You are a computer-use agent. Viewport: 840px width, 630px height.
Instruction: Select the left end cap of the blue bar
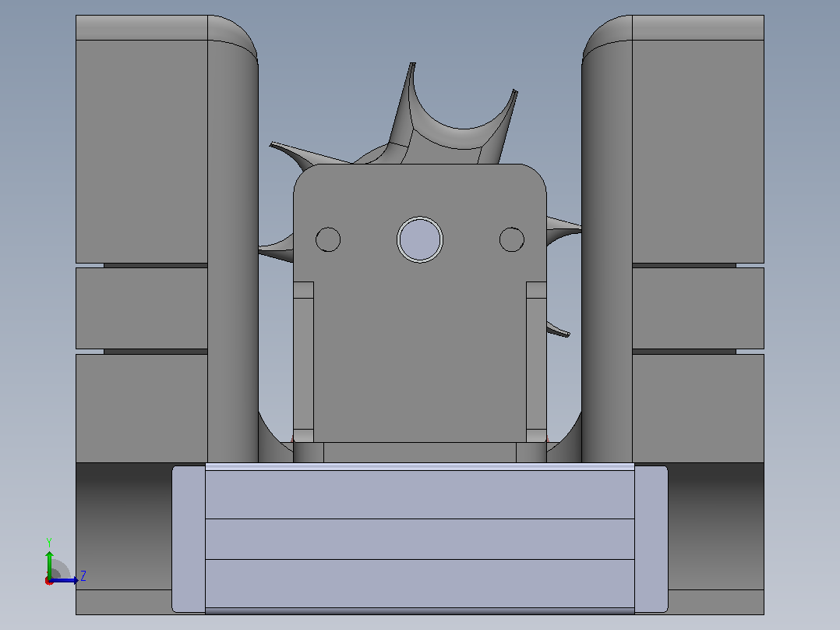189,539
